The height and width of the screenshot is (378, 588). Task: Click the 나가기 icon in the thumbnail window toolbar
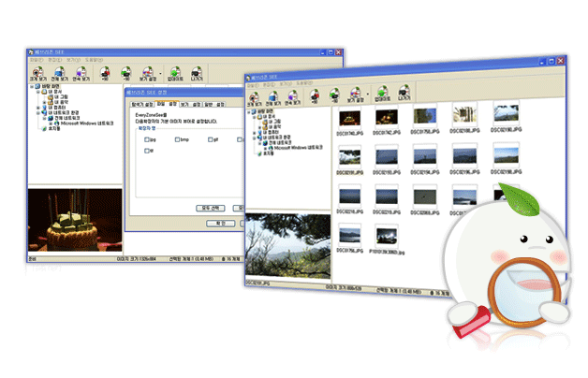404,94
